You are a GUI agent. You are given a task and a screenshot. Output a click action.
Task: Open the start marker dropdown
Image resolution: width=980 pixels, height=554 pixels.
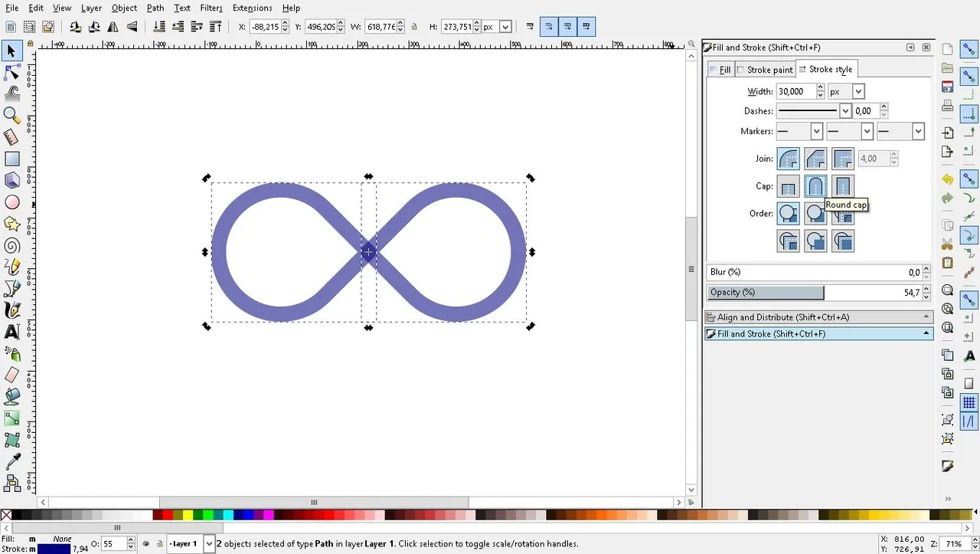tap(816, 132)
